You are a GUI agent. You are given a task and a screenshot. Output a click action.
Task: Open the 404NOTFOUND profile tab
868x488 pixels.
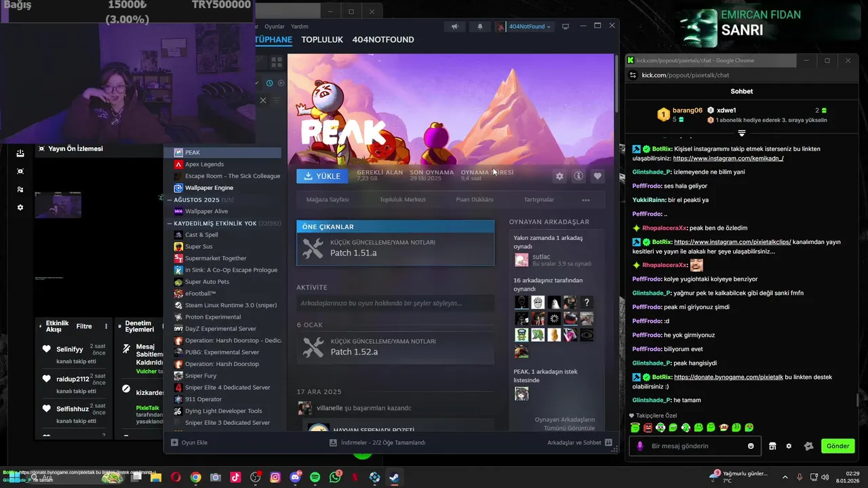(x=383, y=40)
